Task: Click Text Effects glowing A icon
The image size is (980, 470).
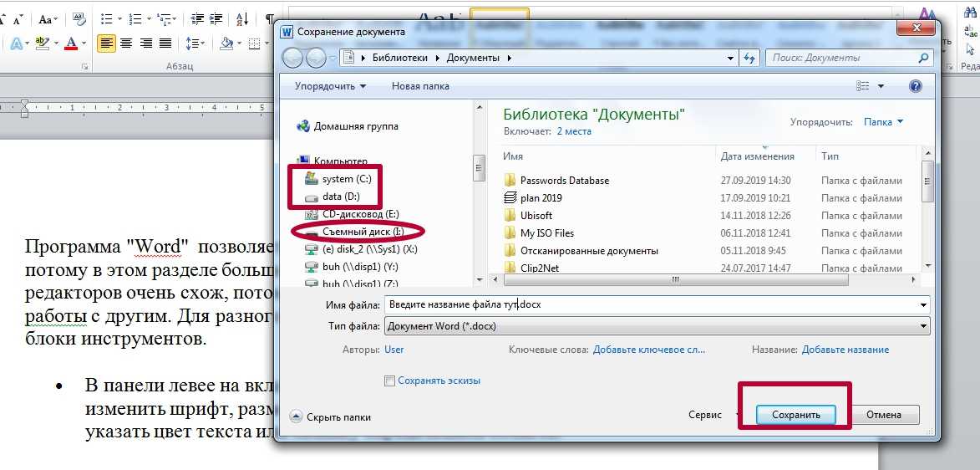Action: [x=16, y=43]
